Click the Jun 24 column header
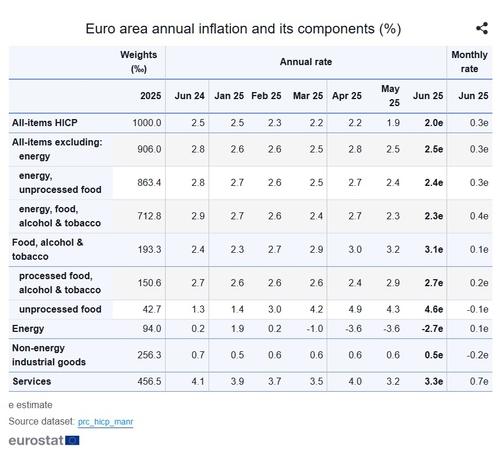The width and height of the screenshot is (500, 458). coord(189,96)
